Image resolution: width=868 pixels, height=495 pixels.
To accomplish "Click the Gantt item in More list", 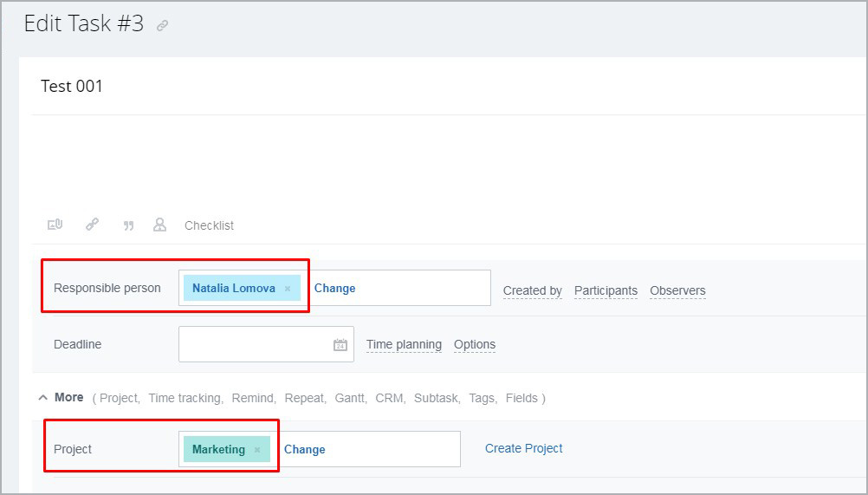I will (x=351, y=398).
